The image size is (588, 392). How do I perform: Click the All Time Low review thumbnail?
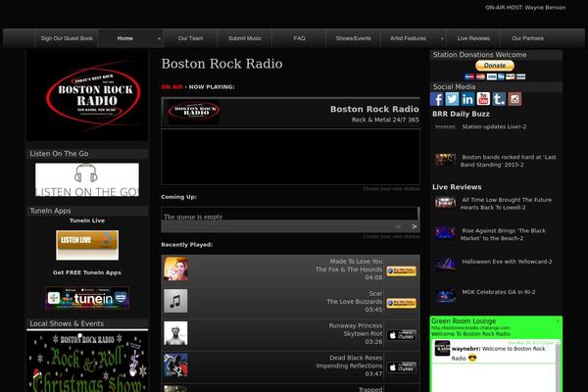[445, 203]
